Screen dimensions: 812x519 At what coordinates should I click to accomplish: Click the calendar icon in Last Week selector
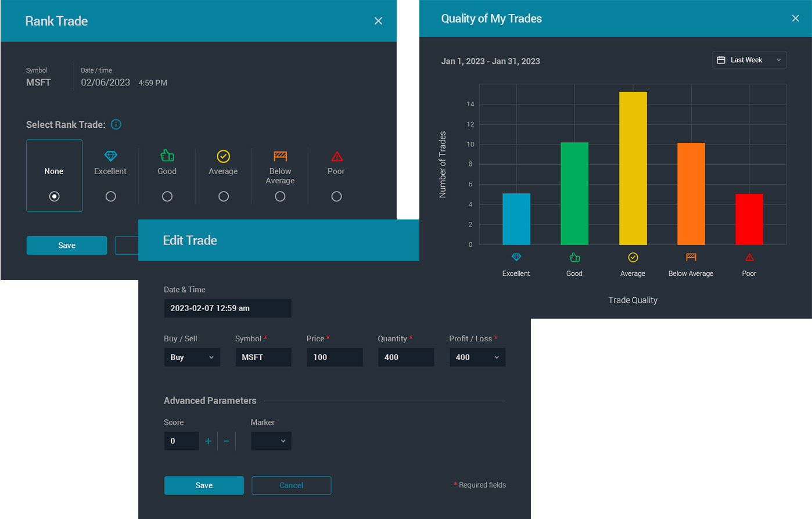(721, 60)
